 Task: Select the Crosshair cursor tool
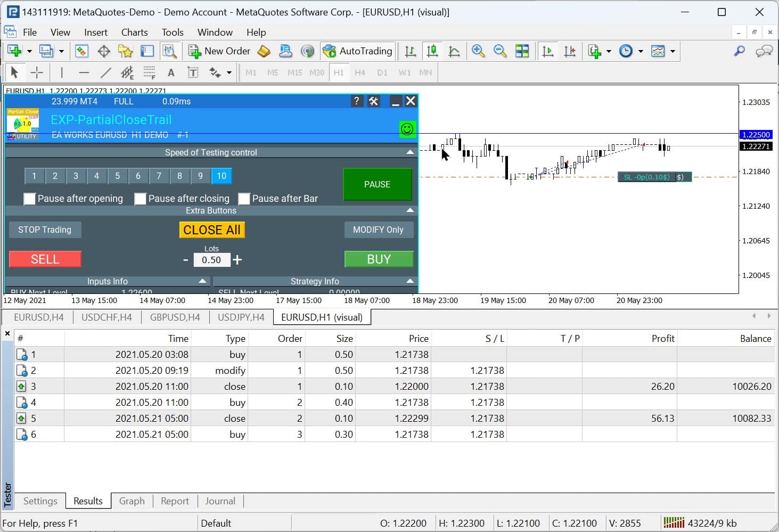pyautogui.click(x=37, y=72)
